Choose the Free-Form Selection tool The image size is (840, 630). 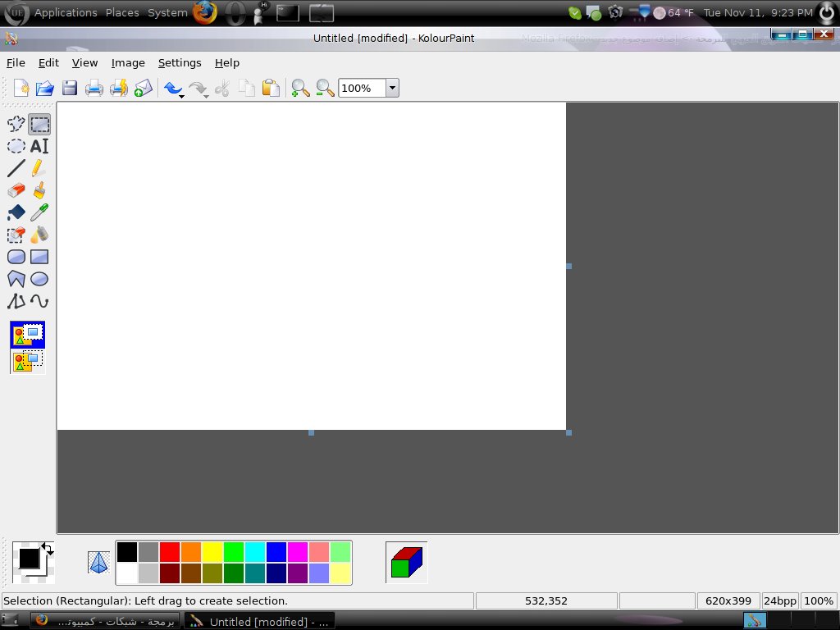coord(16,125)
